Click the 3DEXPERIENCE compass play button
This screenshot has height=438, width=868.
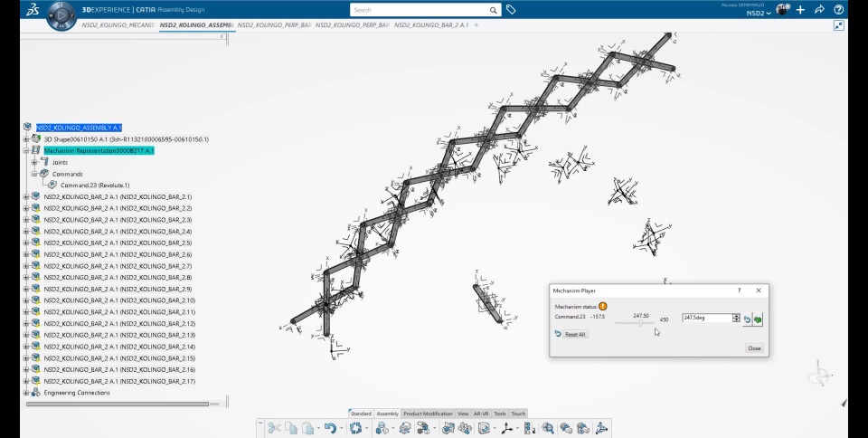click(61, 15)
